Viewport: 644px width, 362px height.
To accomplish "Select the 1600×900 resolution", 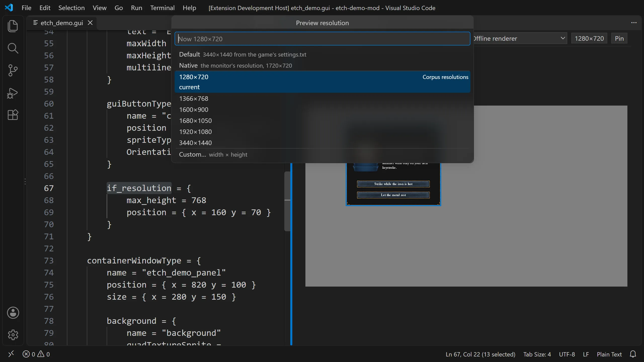I will [x=322, y=110].
